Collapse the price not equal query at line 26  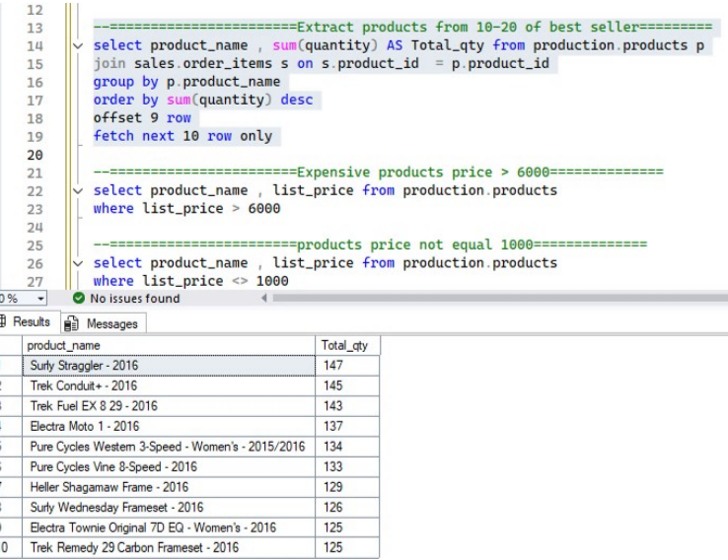click(78, 264)
